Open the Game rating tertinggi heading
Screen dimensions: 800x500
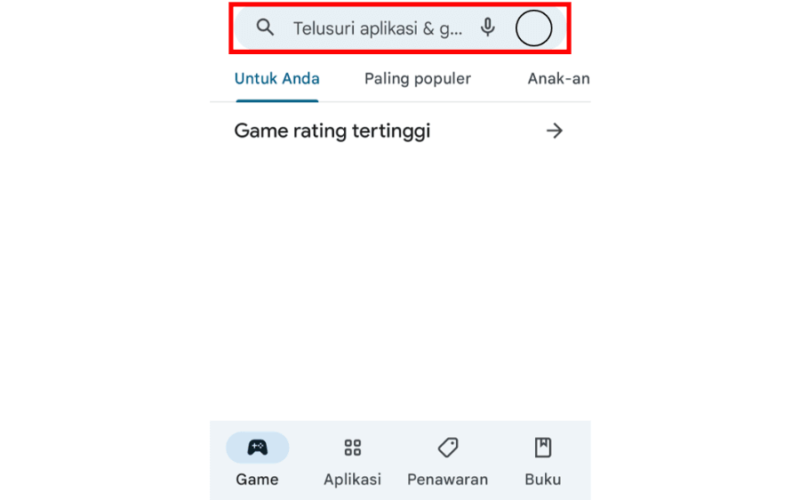pyautogui.click(x=332, y=131)
